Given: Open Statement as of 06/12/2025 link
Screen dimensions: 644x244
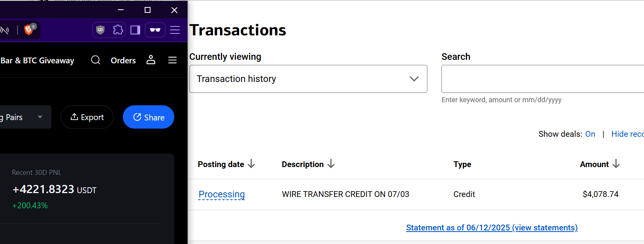Looking at the screenshot, I should [x=492, y=228].
